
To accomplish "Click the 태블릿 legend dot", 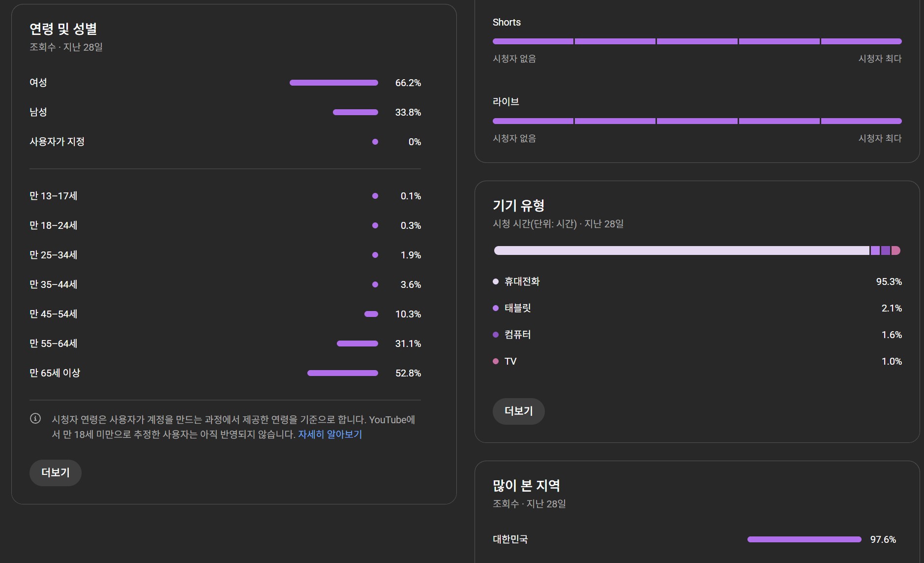I will coord(496,308).
